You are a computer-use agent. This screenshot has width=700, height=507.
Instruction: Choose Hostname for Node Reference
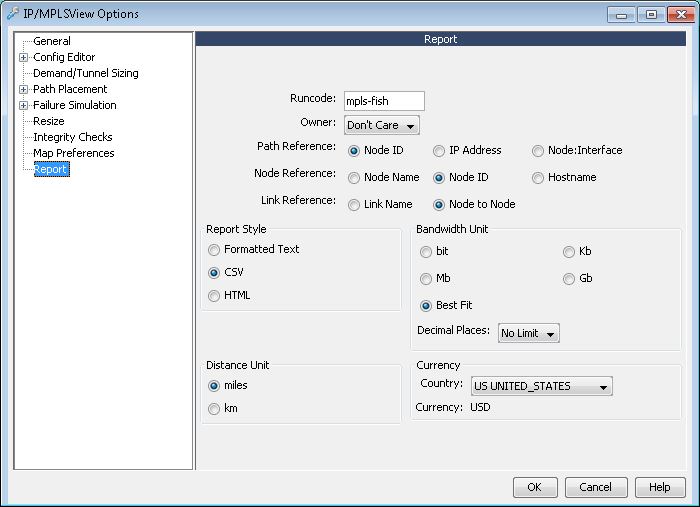539,178
